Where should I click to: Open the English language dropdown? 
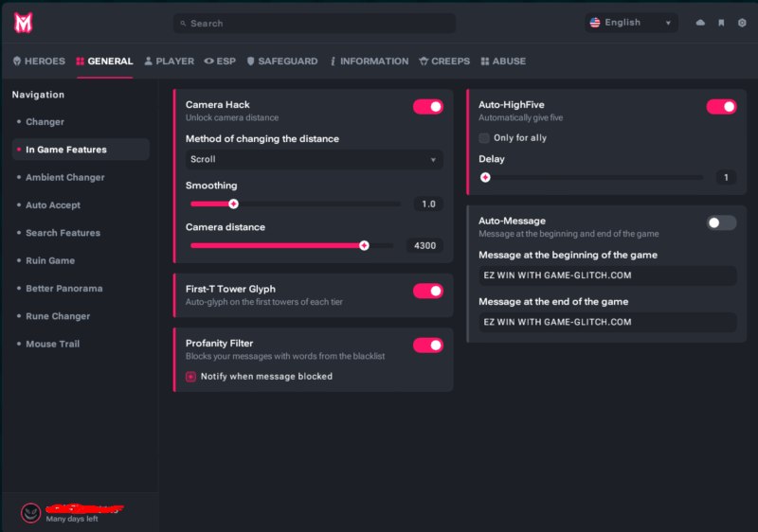pos(631,23)
